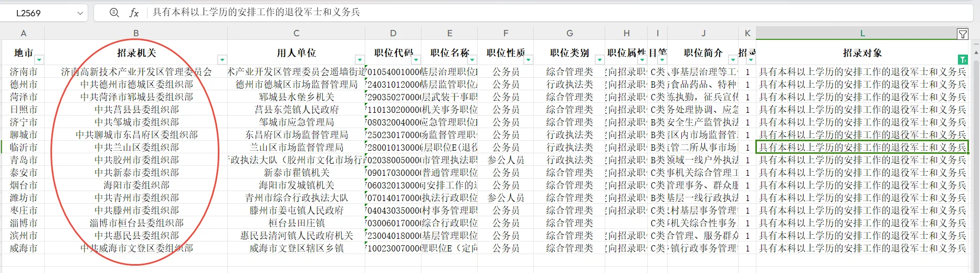Select column H header
This screenshot has width=980, height=273.
point(626,33)
